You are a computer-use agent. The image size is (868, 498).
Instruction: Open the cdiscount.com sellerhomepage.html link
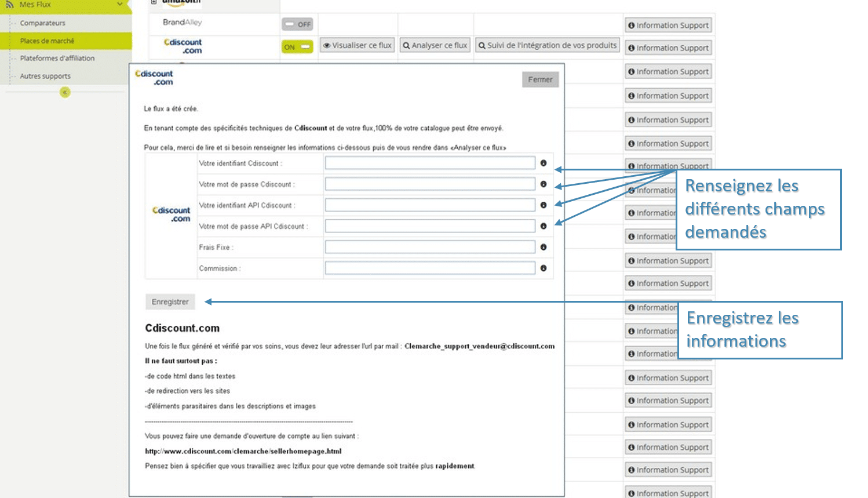[243, 451]
